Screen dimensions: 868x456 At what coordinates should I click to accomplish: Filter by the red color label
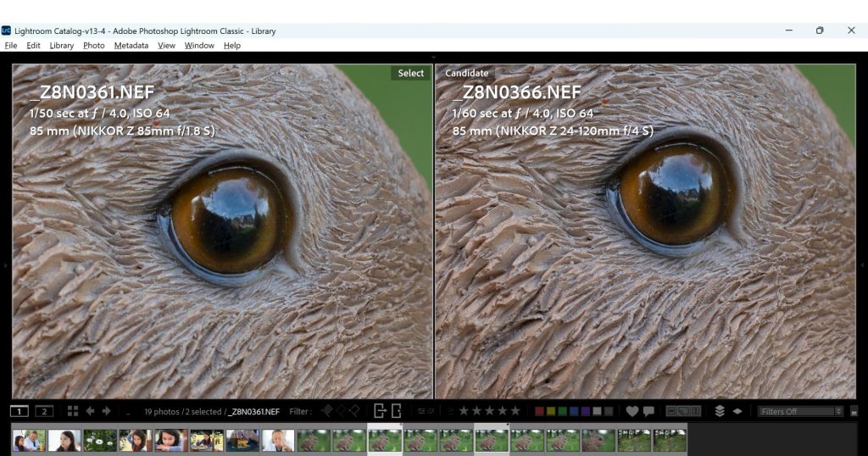tap(539, 411)
